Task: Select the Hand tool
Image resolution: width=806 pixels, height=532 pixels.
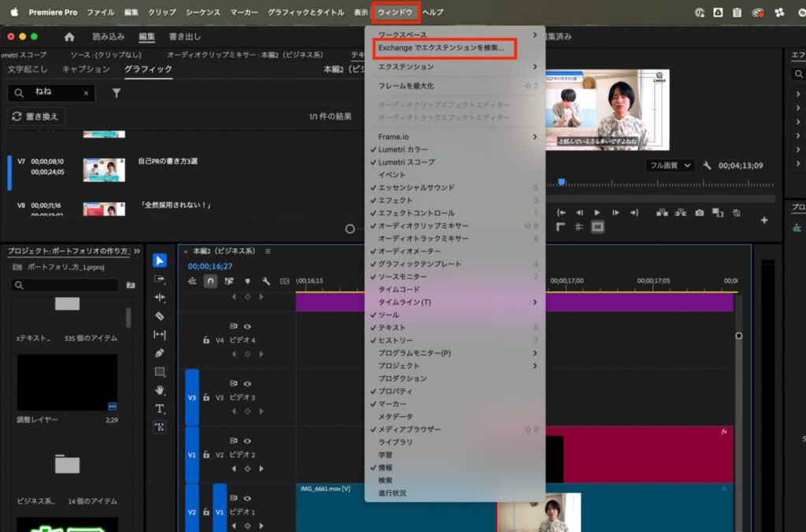Action: point(159,390)
